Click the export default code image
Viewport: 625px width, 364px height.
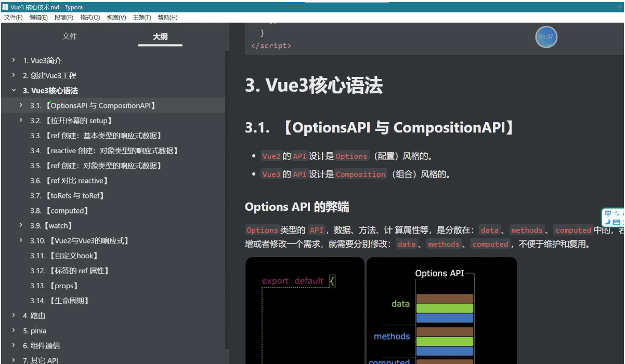click(305, 311)
